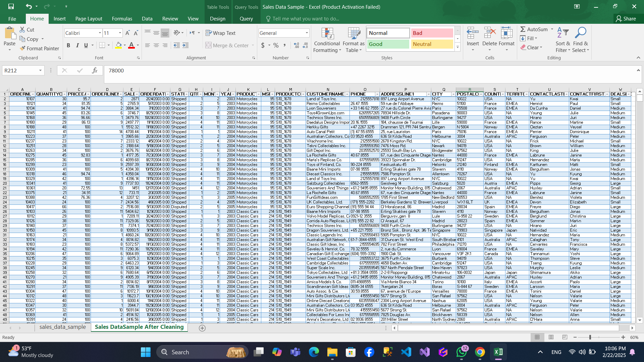Click the Save icon in quick access toolbar
The height and width of the screenshot is (362, 644).
click(11, 6)
